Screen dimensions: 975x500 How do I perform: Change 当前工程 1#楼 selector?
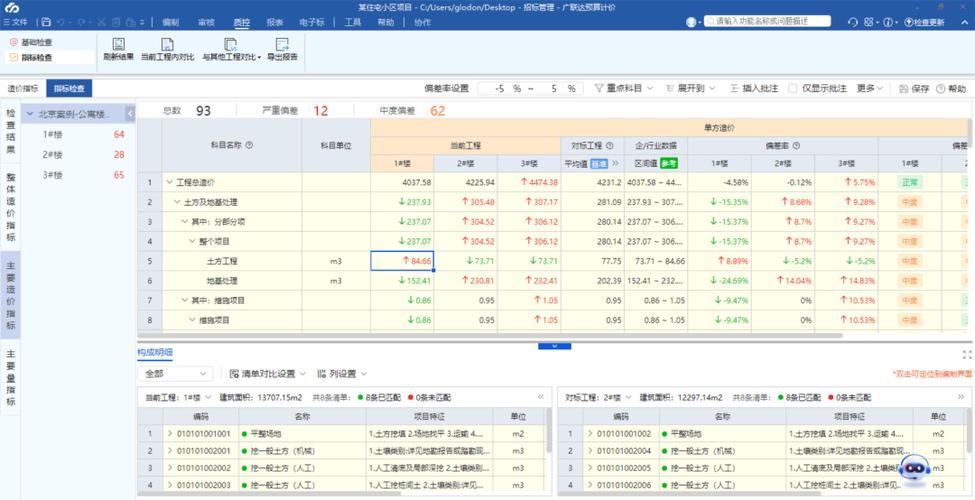coord(195,397)
